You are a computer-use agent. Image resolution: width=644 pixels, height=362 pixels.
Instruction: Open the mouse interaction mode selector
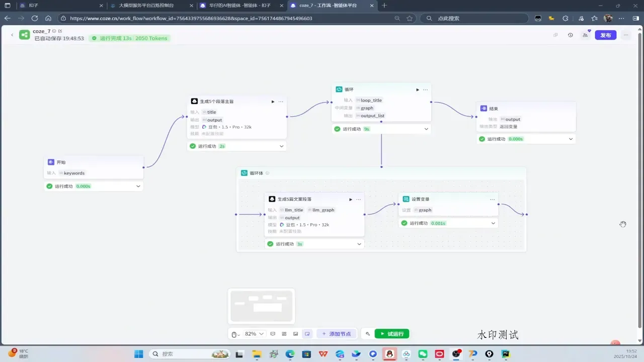[235, 334]
